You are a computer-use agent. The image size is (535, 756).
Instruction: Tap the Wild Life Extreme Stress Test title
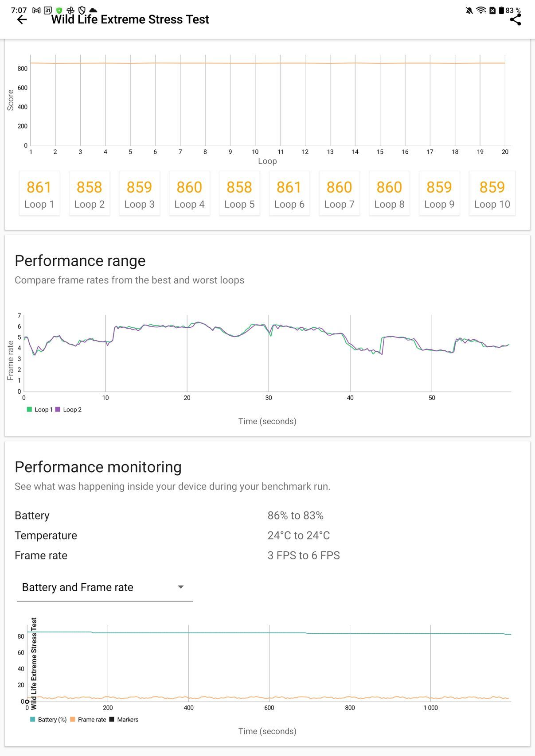pyautogui.click(x=130, y=19)
